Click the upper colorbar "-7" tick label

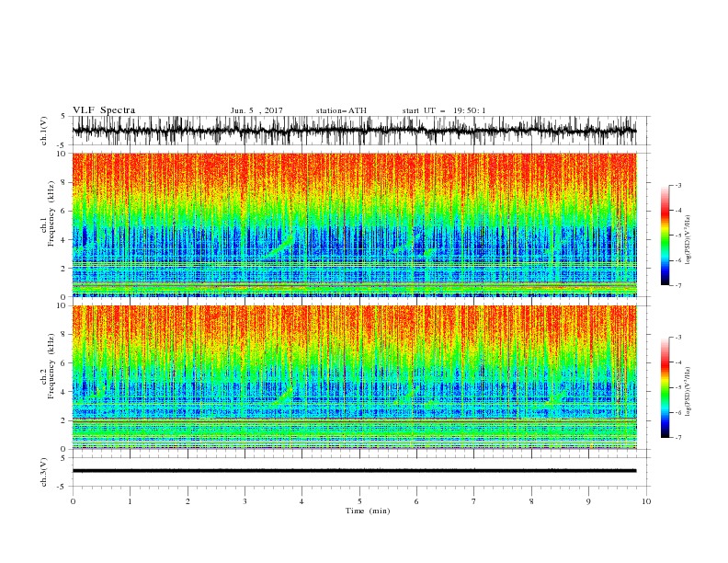click(x=678, y=285)
